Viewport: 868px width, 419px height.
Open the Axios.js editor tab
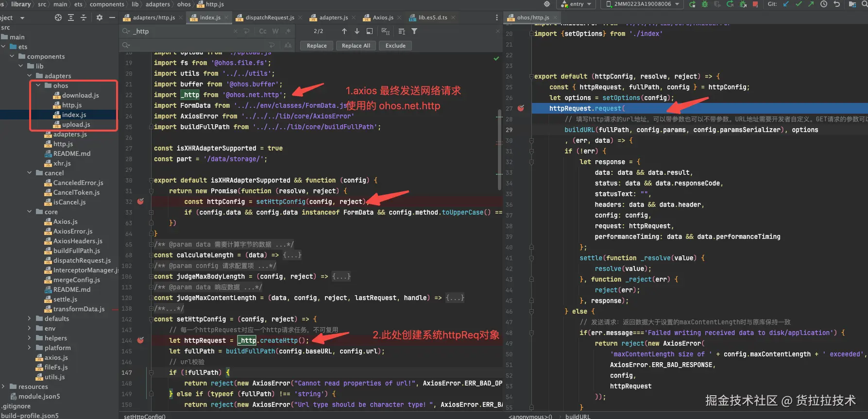[x=383, y=17]
